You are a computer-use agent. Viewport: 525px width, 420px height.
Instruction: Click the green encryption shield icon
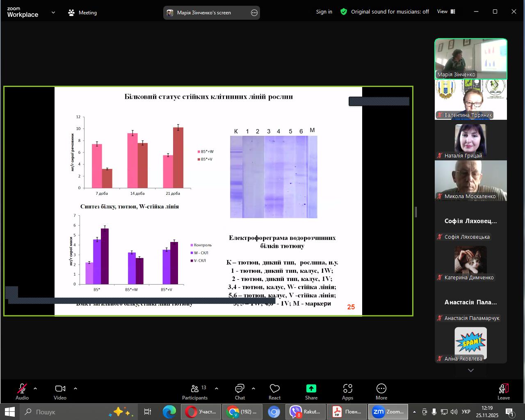(344, 12)
